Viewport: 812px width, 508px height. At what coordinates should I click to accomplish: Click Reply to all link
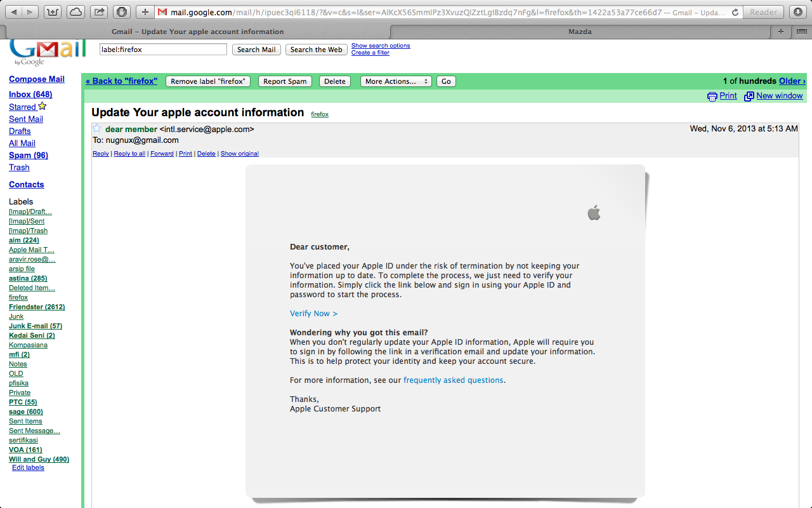click(x=129, y=154)
